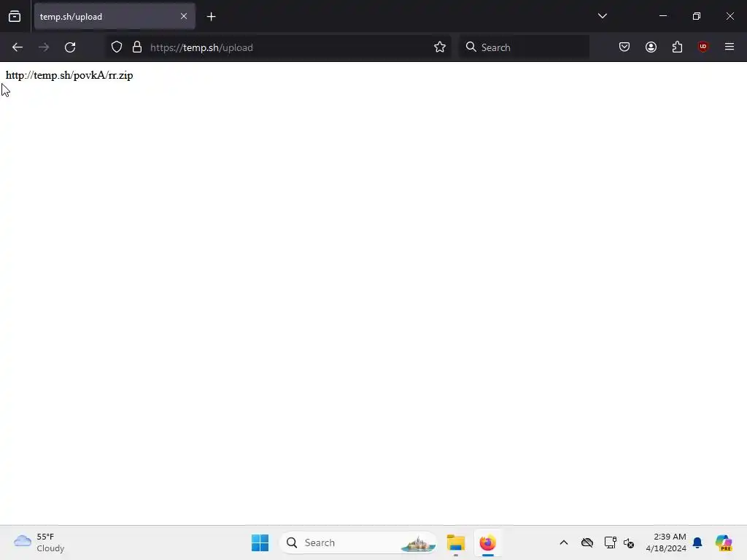747x560 pixels.
Task: Bookmark this page with star icon
Action: [x=440, y=47]
